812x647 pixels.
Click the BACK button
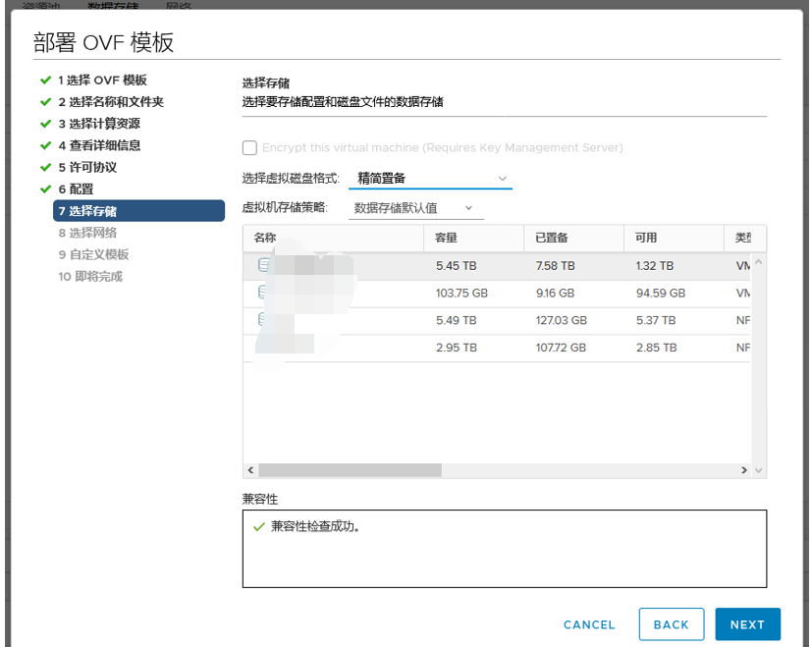point(672,624)
